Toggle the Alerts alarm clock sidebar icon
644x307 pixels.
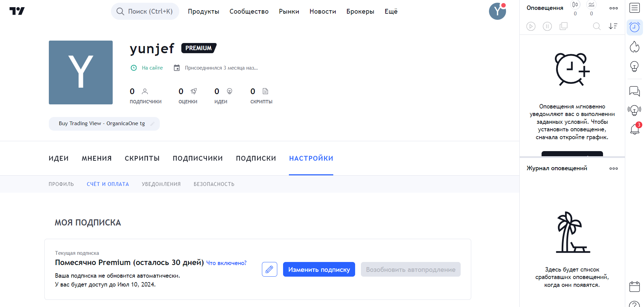(x=634, y=27)
